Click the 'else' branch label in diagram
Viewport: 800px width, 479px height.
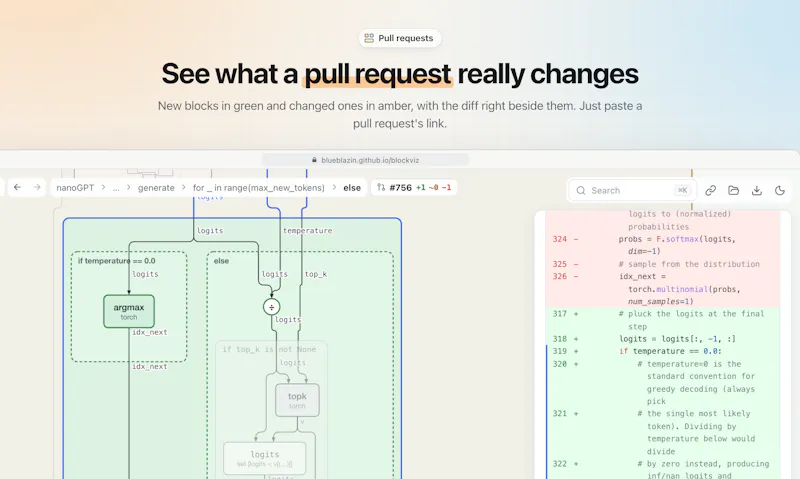coord(221,261)
